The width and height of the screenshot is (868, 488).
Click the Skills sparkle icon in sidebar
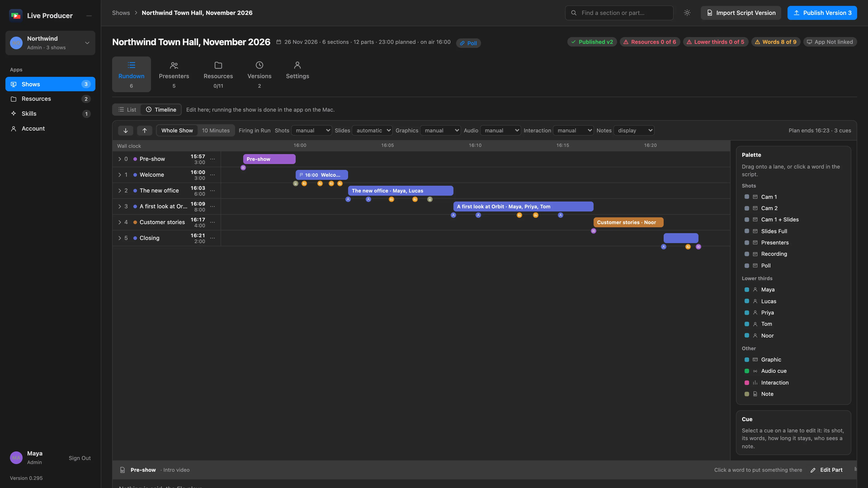(14, 113)
